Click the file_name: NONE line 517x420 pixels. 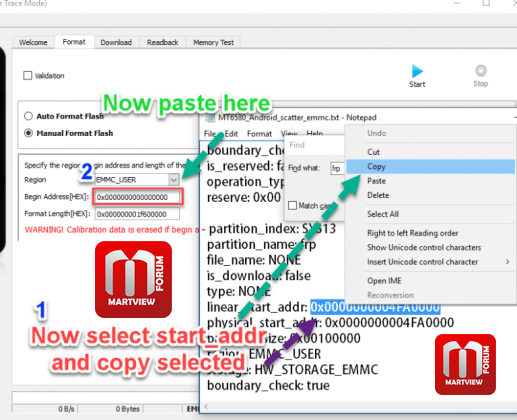pyautogui.click(x=254, y=260)
